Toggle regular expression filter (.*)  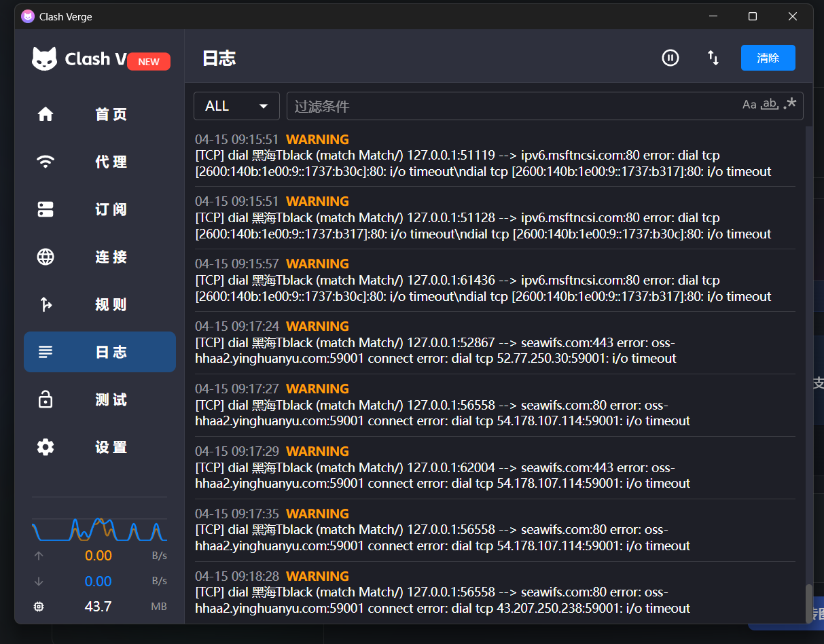pos(789,105)
